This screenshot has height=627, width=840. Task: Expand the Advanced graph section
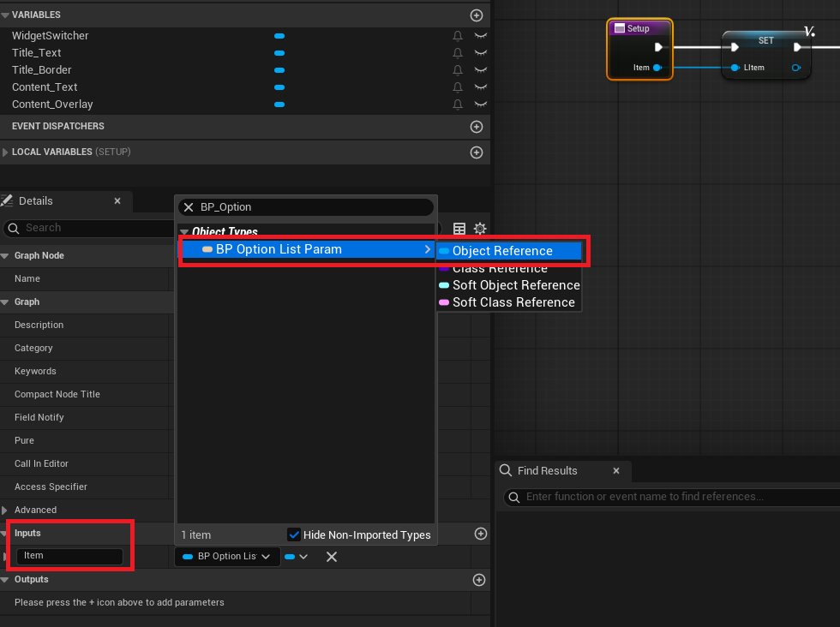pos(5,511)
